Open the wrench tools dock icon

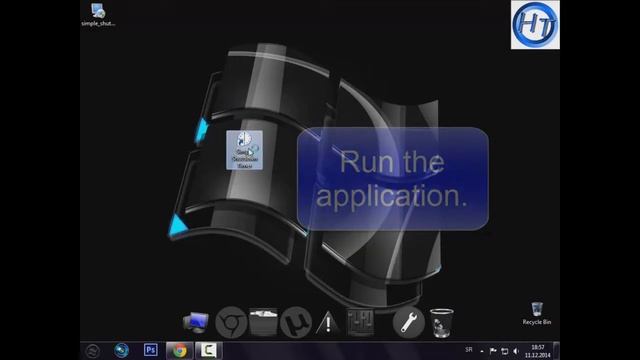pos(408,322)
